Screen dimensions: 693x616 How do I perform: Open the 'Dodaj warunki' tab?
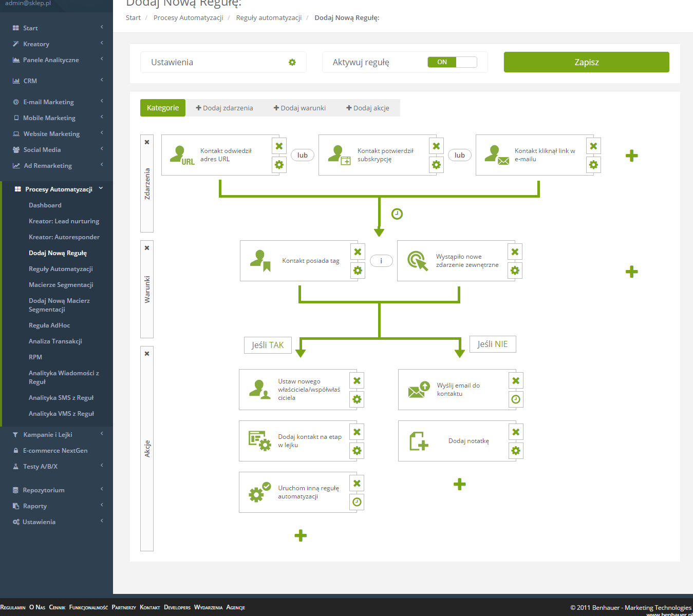[x=299, y=108]
